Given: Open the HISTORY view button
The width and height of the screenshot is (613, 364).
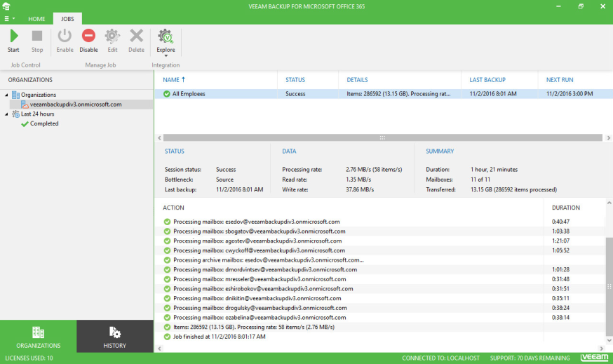Looking at the screenshot, I should pyautogui.click(x=114, y=337).
